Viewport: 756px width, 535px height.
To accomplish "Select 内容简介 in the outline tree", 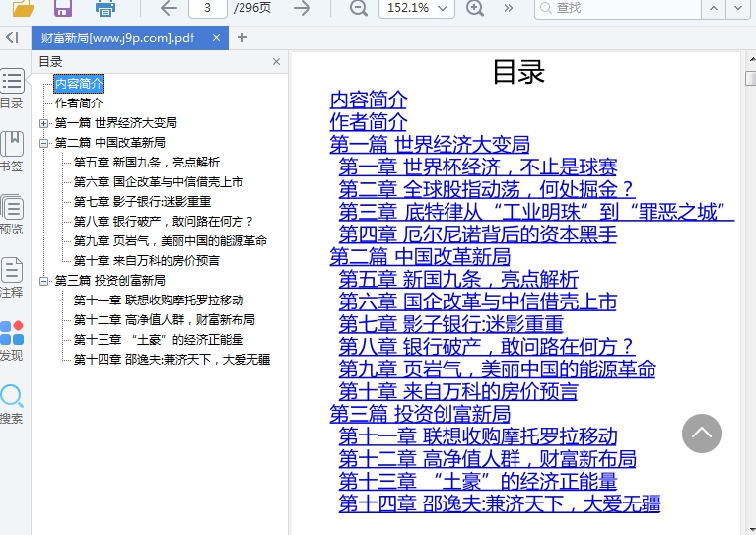I will [79, 84].
